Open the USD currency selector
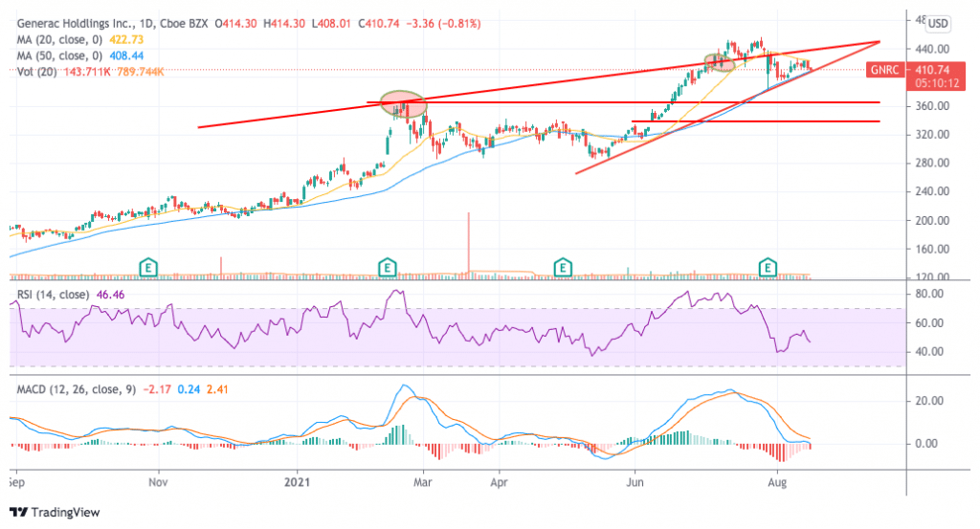Screen dimensions: 980x529 click(x=938, y=24)
